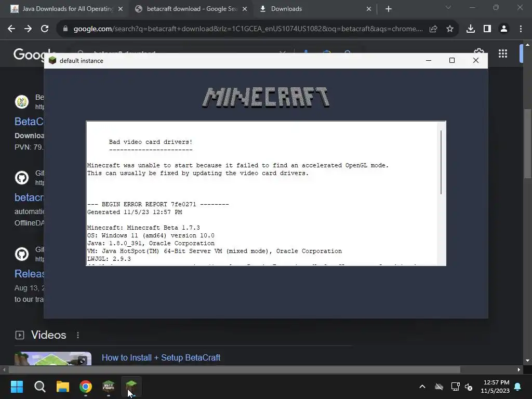Open Chrome tab search chevron
Screen dimensions: 532x399
448,7
